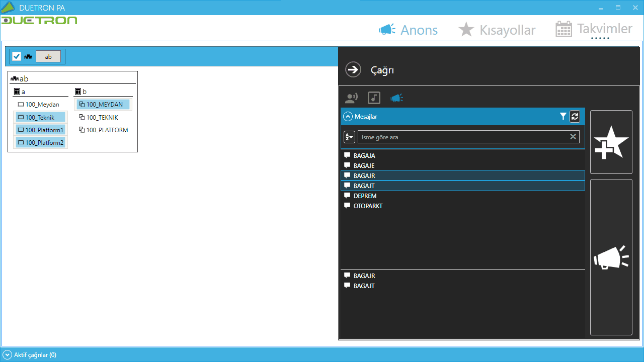Expand the Aktif çağrılar panel

point(7,355)
